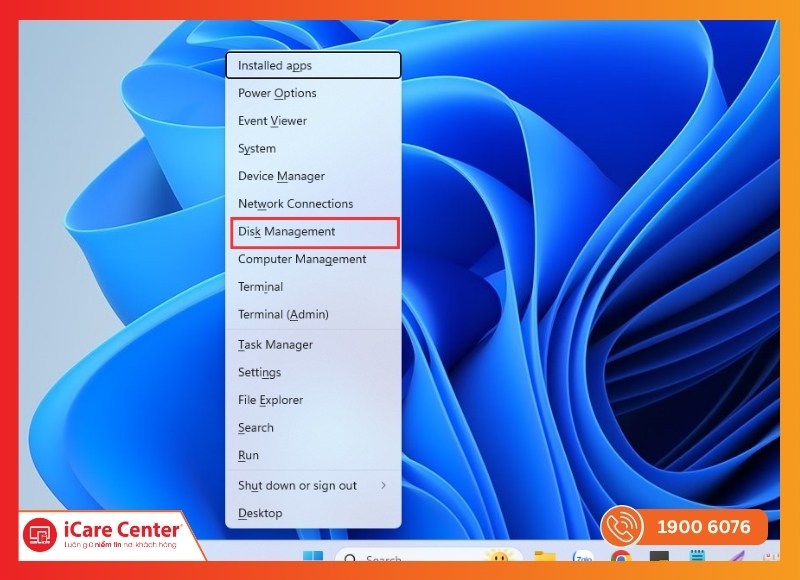The width and height of the screenshot is (800, 580).
Task: Choose Settings from the menu
Action: click(x=260, y=372)
